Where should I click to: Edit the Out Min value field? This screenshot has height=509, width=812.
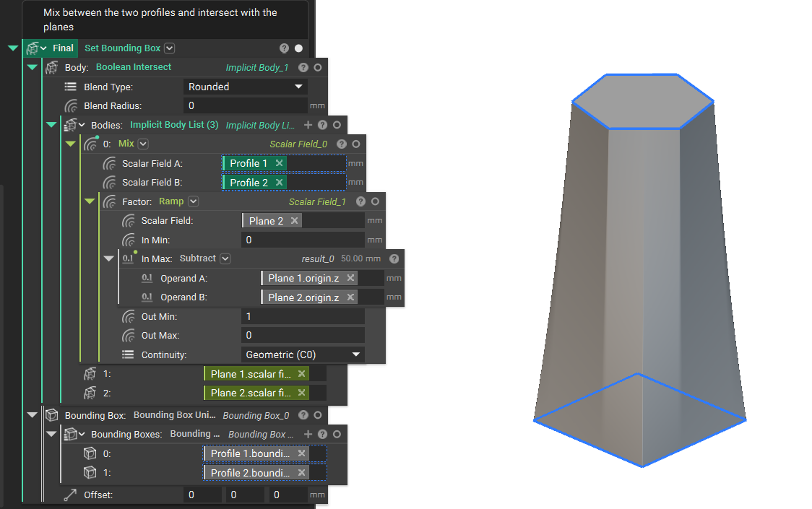click(x=303, y=316)
